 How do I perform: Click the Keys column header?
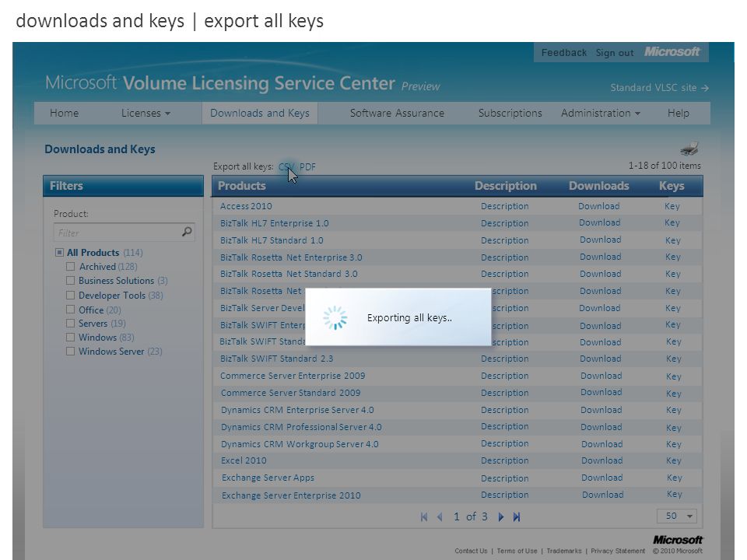point(672,186)
